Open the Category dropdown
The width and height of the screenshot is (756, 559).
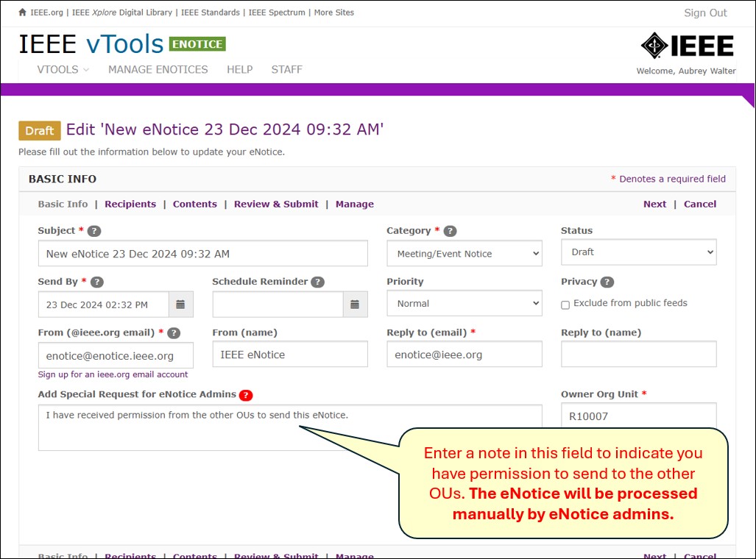[464, 254]
